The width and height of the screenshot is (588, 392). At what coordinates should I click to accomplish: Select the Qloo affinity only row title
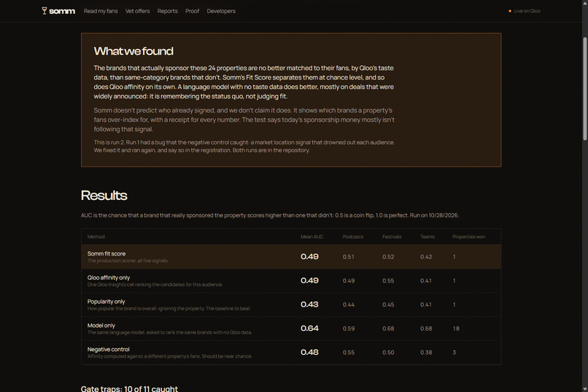(x=109, y=277)
